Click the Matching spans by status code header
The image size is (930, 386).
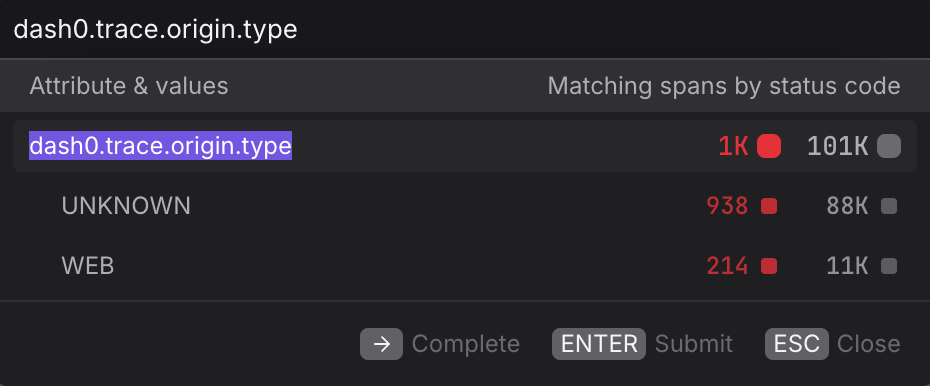724,86
